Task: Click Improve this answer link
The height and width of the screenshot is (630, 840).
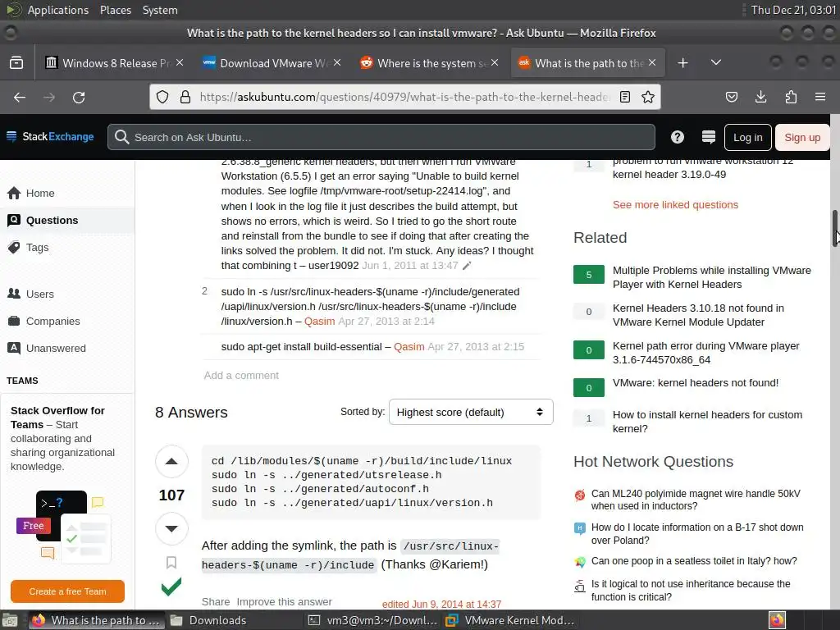Action: (x=285, y=601)
